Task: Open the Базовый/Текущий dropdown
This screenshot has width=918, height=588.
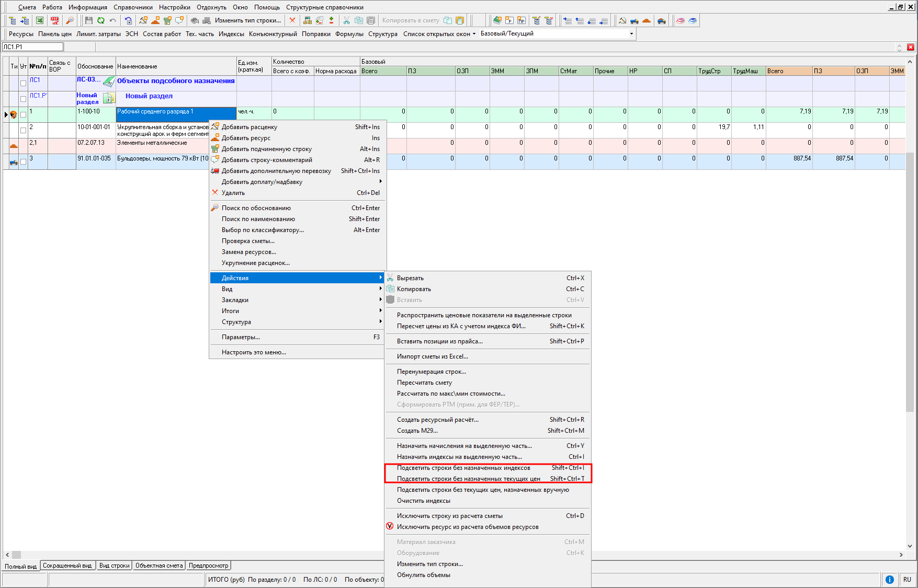Action: pyautogui.click(x=631, y=34)
